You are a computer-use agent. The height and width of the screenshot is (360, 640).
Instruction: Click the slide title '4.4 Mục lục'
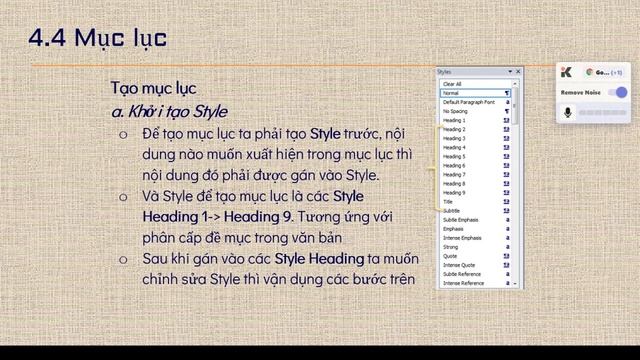tap(98, 38)
